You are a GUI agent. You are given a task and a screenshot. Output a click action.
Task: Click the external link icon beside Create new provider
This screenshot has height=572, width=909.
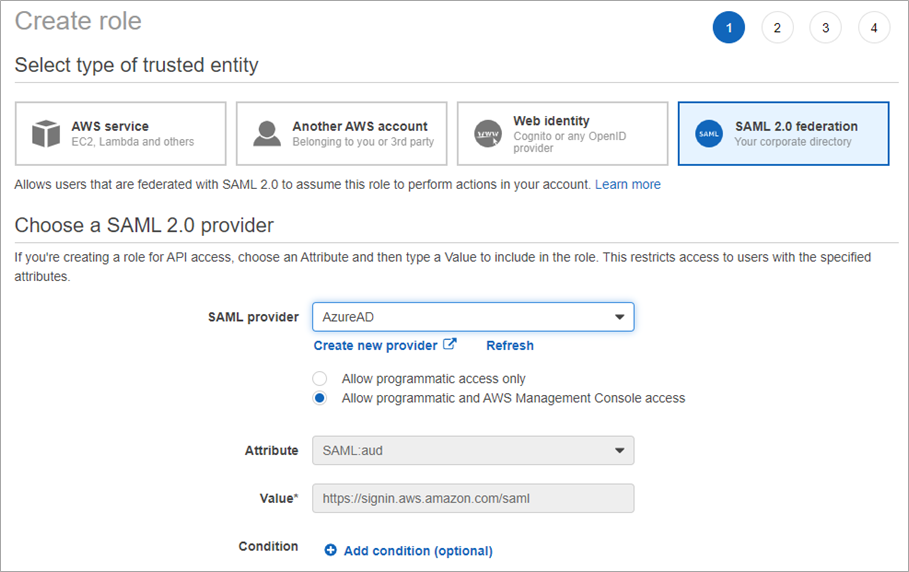pyautogui.click(x=449, y=344)
